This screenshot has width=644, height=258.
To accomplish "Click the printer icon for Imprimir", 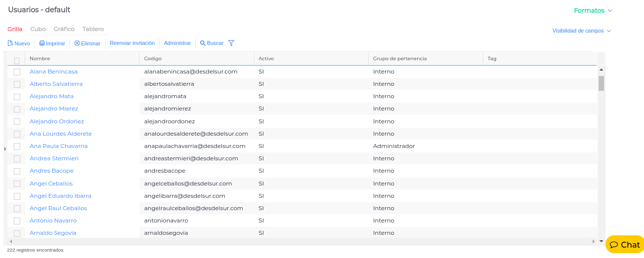I will 42,43.
